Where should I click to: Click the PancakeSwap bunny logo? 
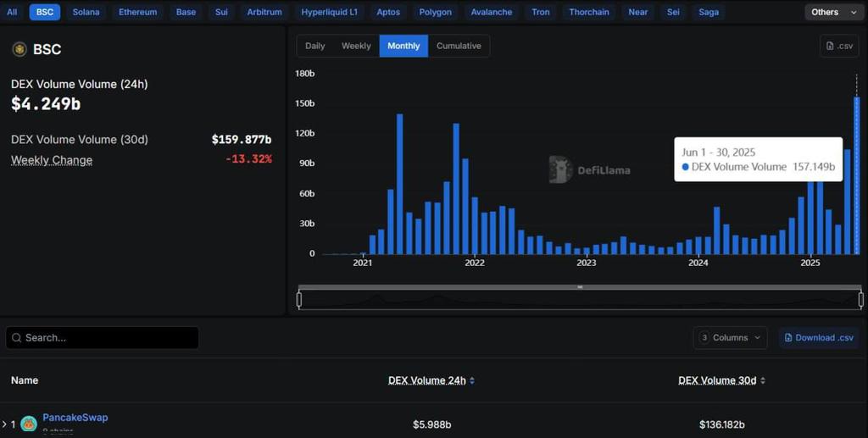(29, 424)
